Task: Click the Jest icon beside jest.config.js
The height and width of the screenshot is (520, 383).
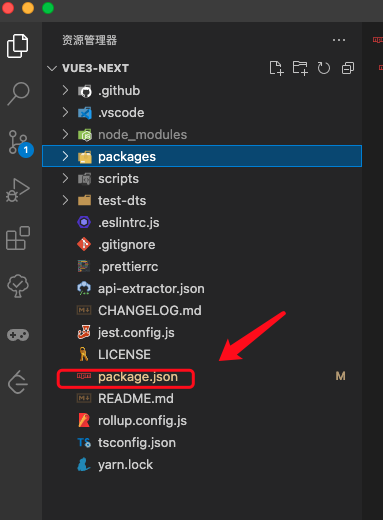Action: pyautogui.click(x=84, y=332)
